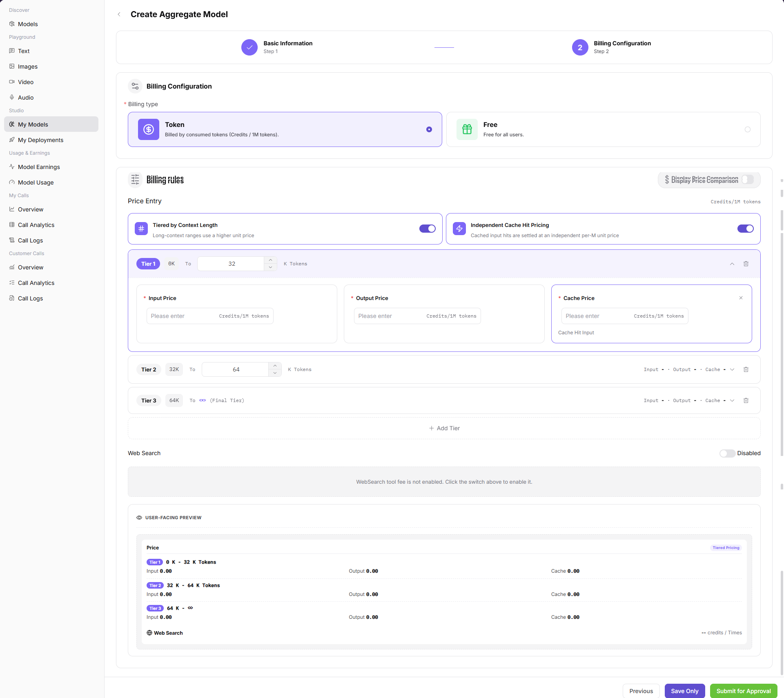
Task: Decrease Tier 2 upper limit with down arrow
Action: tap(275, 373)
